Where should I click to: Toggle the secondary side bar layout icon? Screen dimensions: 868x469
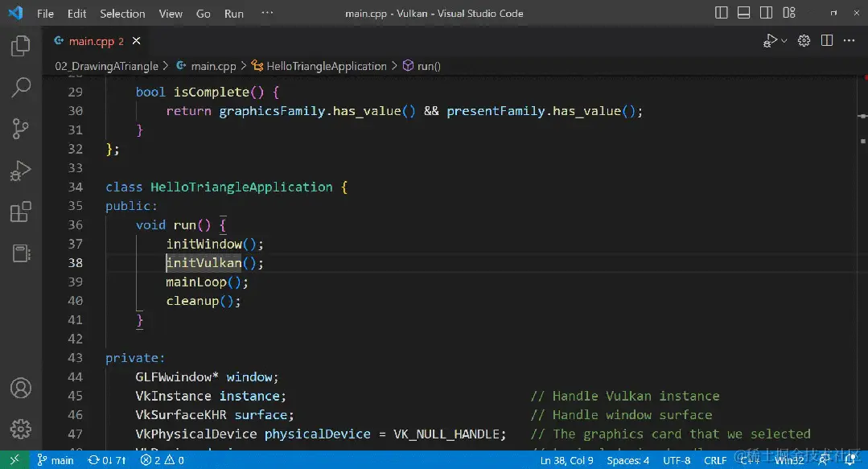[766, 13]
